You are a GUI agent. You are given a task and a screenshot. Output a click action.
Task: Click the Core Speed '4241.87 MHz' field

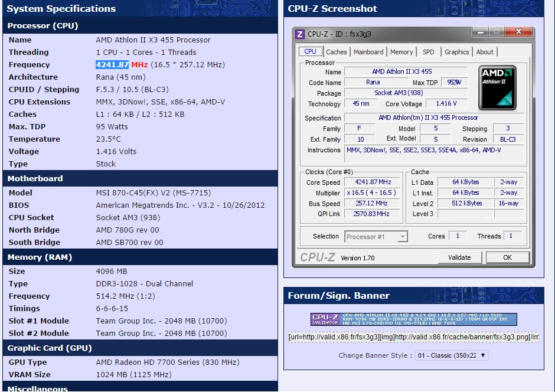click(373, 182)
